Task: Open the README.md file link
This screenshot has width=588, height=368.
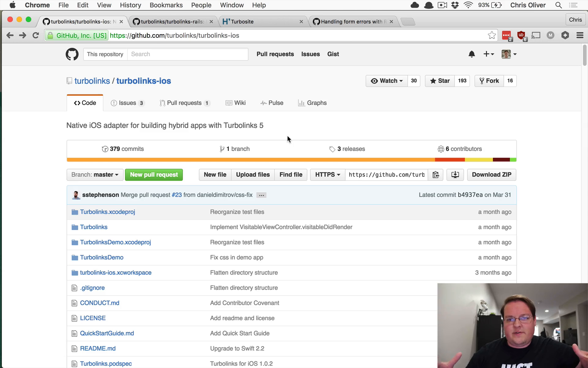Action: pos(98,349)
